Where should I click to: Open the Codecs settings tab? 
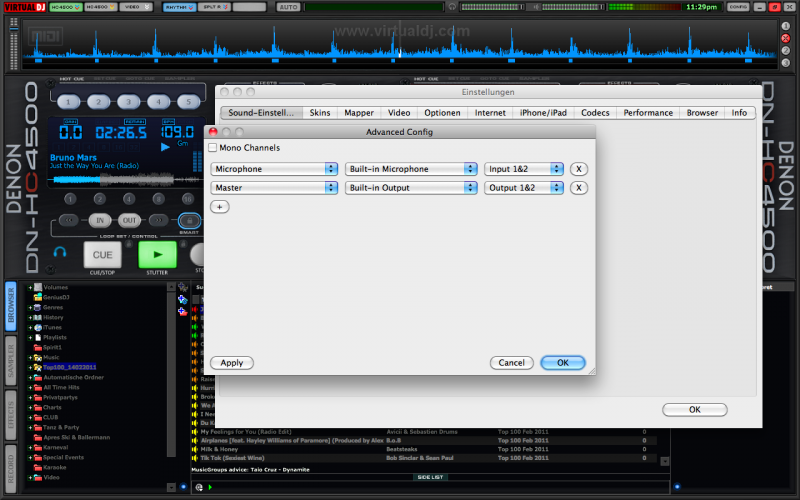[x=595, y=113]
